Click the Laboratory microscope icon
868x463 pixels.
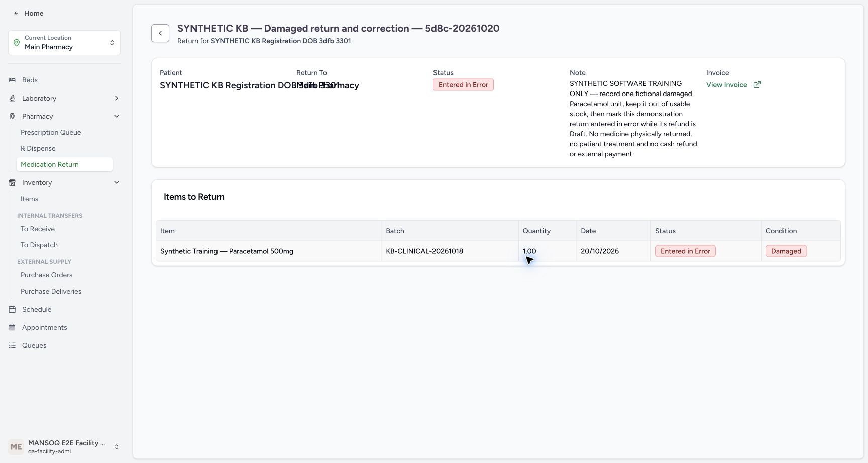pos(12,98)
